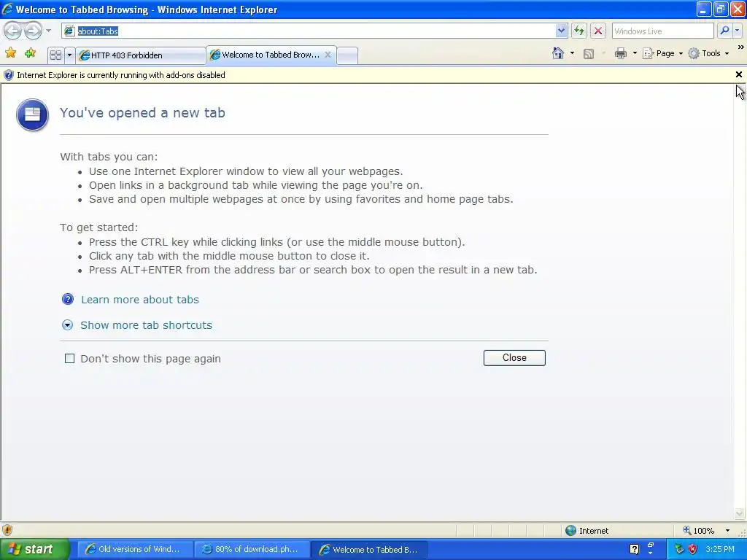Viewport: 747px width, 560px height.
Task: Click the blue tab icon beside the heading
Action: click(32, 114)
